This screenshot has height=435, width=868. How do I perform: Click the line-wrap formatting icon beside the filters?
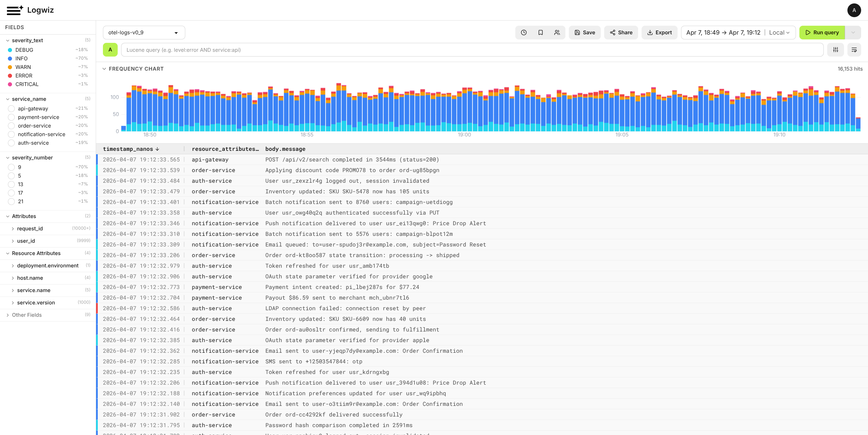(x=854, y=50)
